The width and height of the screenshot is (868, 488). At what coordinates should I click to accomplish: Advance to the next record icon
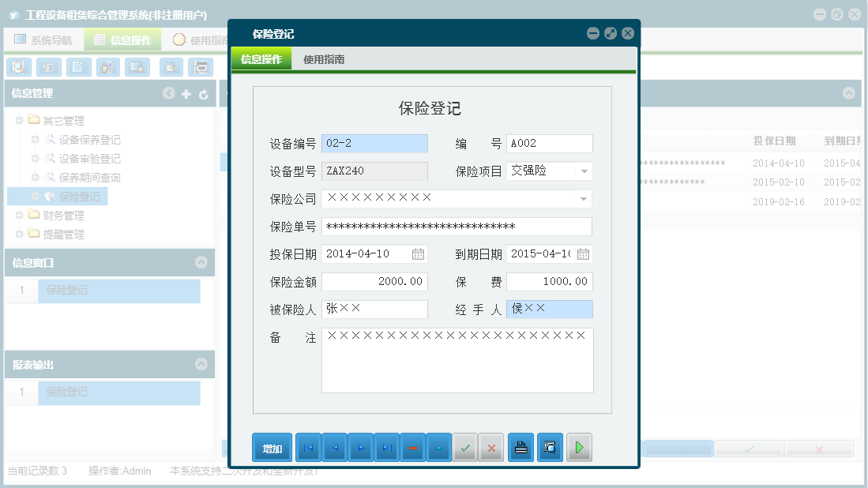361,447
